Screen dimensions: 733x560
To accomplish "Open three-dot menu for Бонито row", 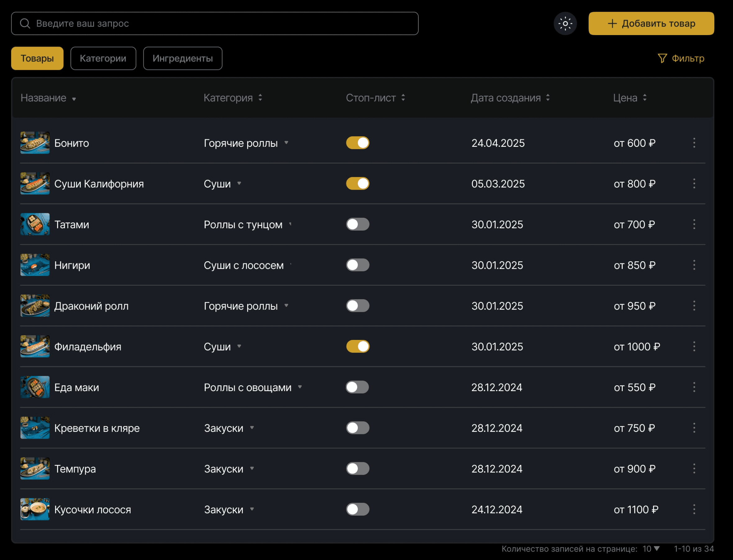I will point(694,143).
